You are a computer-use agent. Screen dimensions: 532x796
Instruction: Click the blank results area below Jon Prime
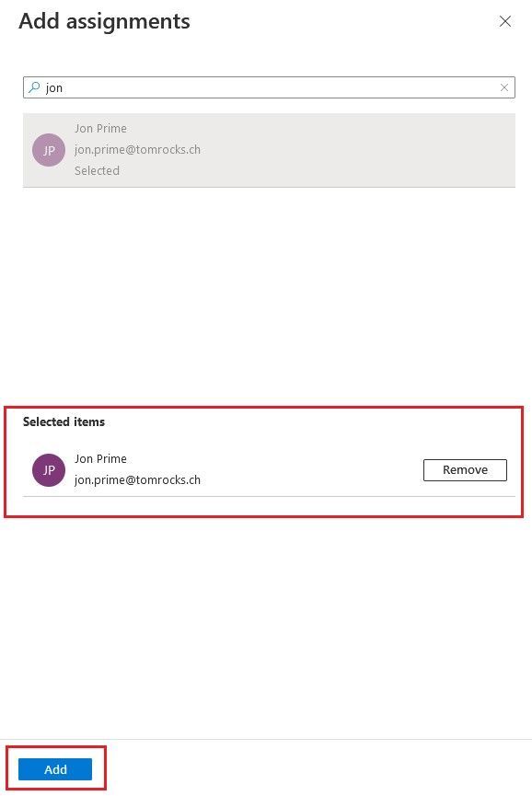[x=269, y=294]
